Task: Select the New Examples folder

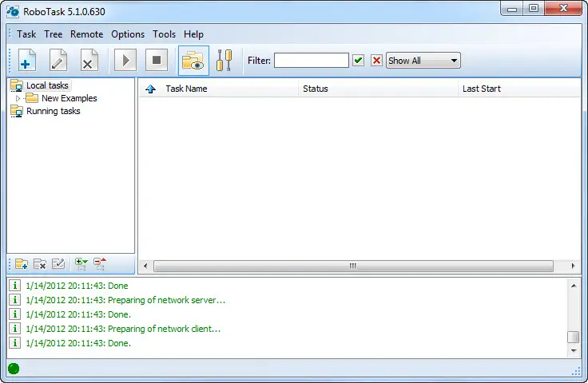Action: (69, 98)
